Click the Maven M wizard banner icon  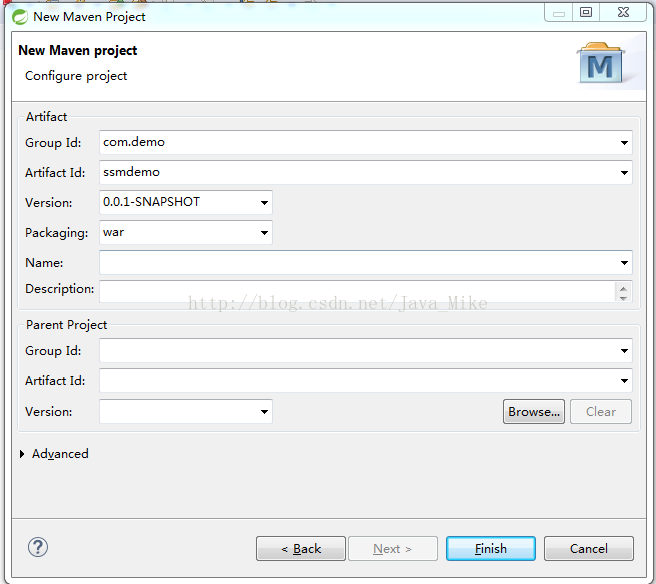click(600, 63)
